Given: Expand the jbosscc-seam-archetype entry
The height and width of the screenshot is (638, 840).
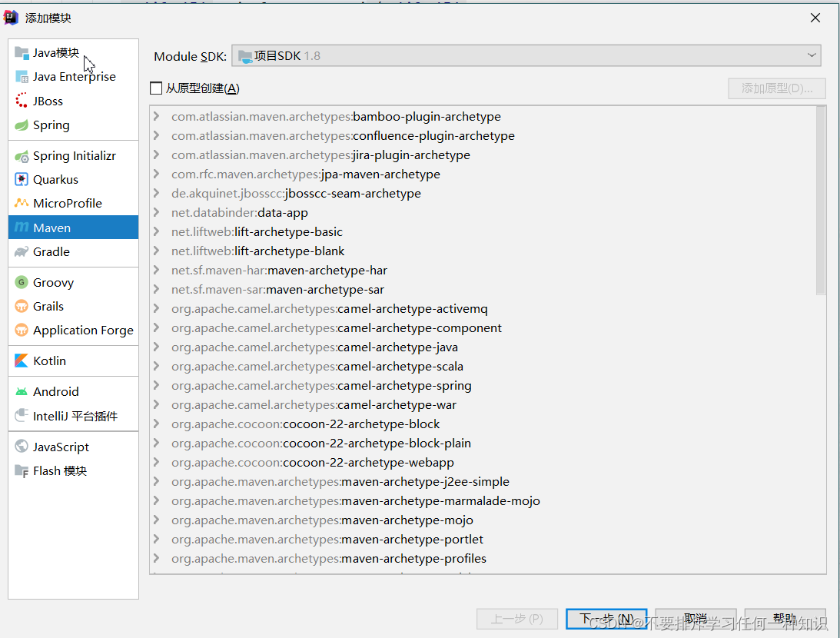Looking at the screenshot, I should 156,194.
